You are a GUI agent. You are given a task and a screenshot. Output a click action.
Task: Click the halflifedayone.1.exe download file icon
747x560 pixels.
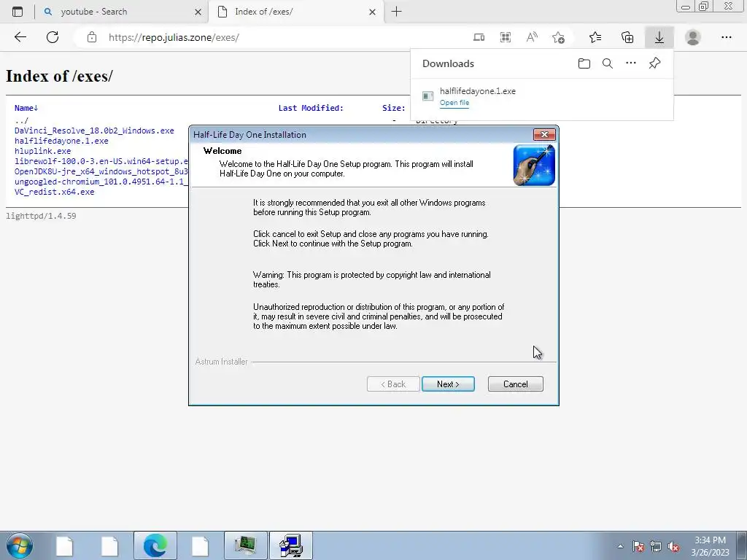pyautogui.click(x=427, y=96)
